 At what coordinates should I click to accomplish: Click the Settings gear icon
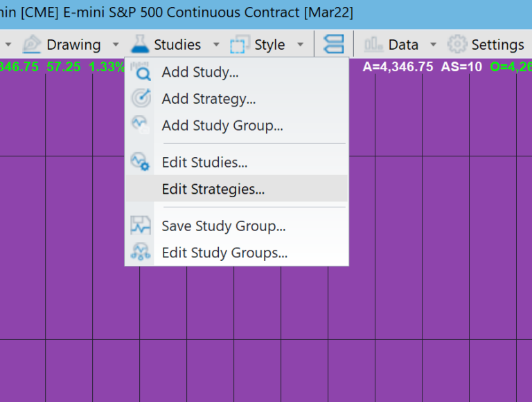coord(457,45)
